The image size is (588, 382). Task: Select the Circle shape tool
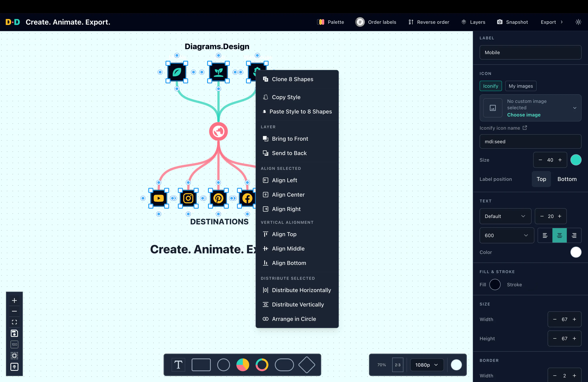[x=223, y=364]
